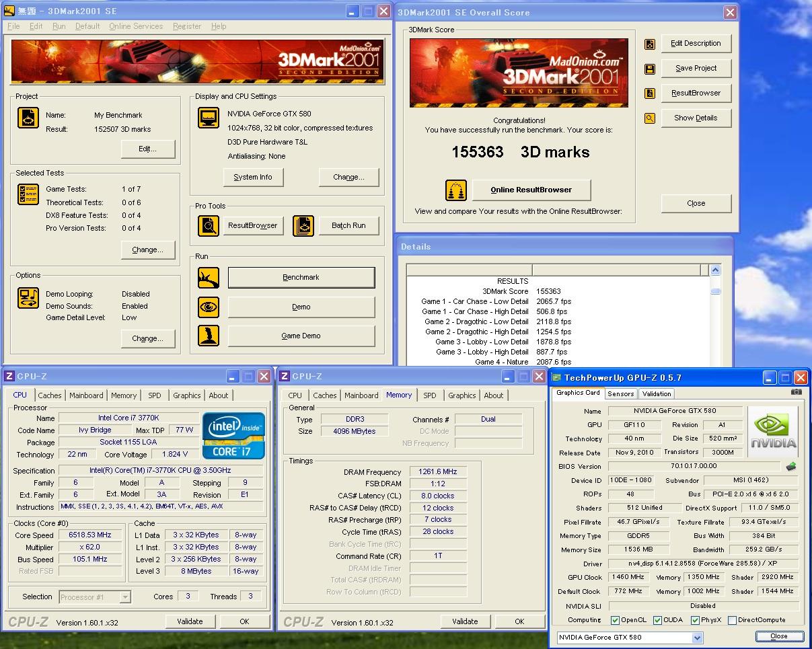Toggle the CUDA checkbox in GPU-Z

(x=658, y=620)
